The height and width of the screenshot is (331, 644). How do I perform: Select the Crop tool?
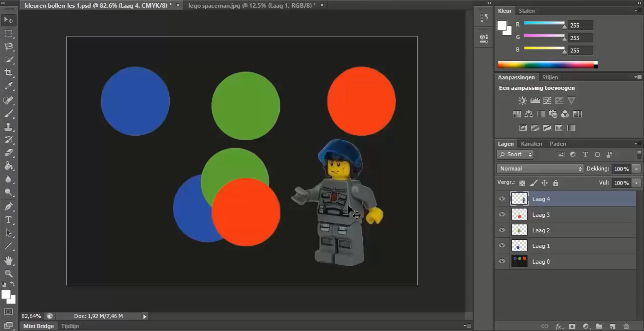pos(9,73)
